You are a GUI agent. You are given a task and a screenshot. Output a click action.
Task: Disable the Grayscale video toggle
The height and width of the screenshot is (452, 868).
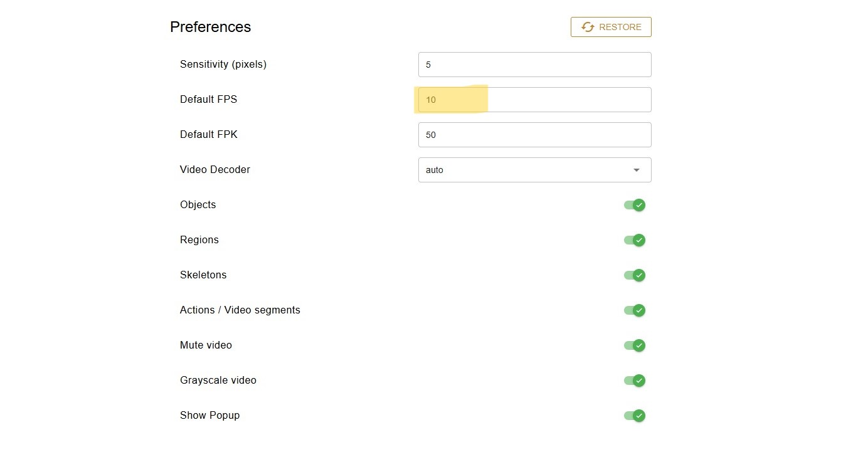pyautogui.click(x=634, y=381)
